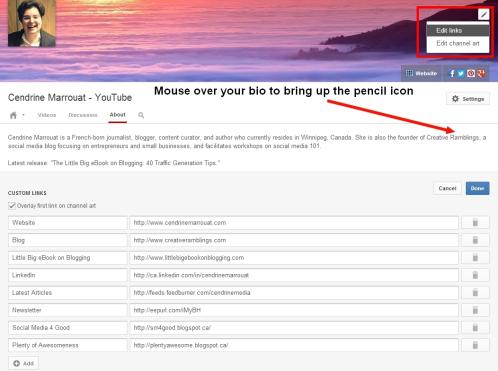Screen dimensions: 498x371
Task: Edit the littlebigebookonblogging.com URL field
Action: [x=294, y=258]
